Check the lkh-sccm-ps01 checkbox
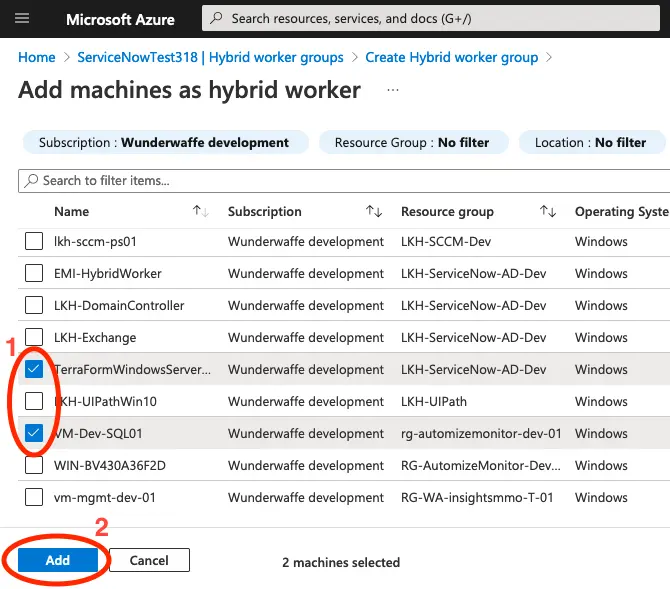Image resolution: width=670 pixels, height=589 pixels. tap(34, 241)
